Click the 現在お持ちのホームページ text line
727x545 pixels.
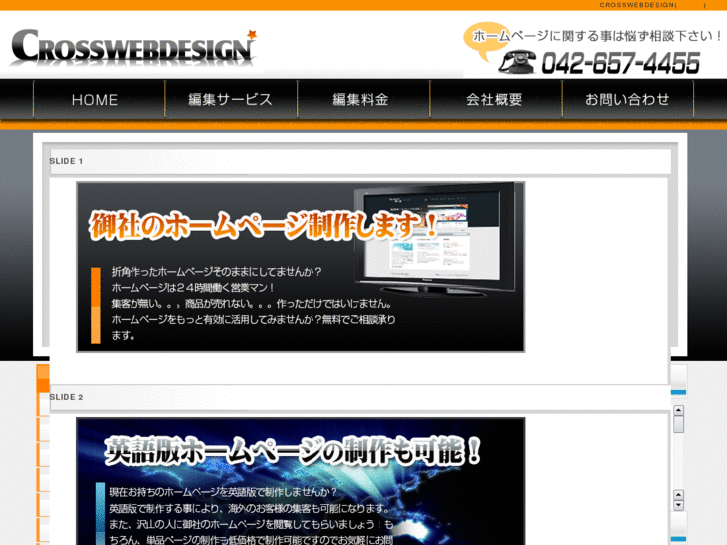[x=223, y=492]
